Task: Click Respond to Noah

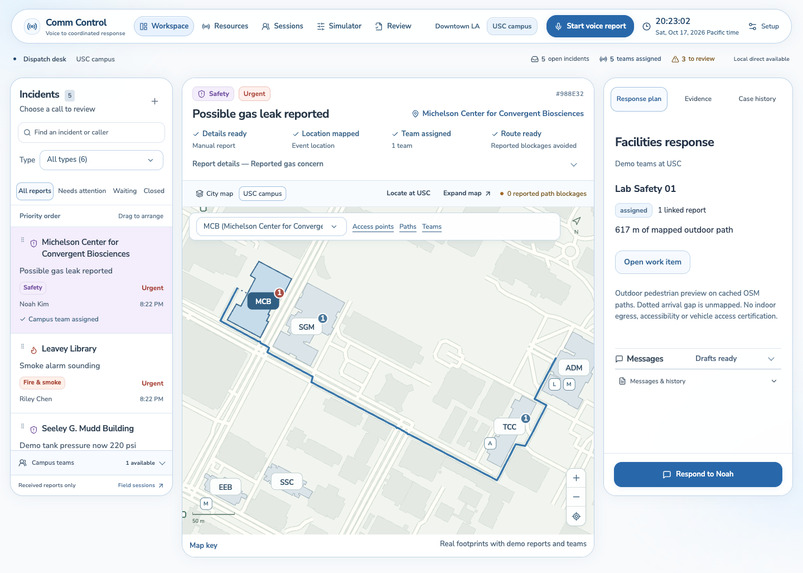Action: click(x=698, y=475)
